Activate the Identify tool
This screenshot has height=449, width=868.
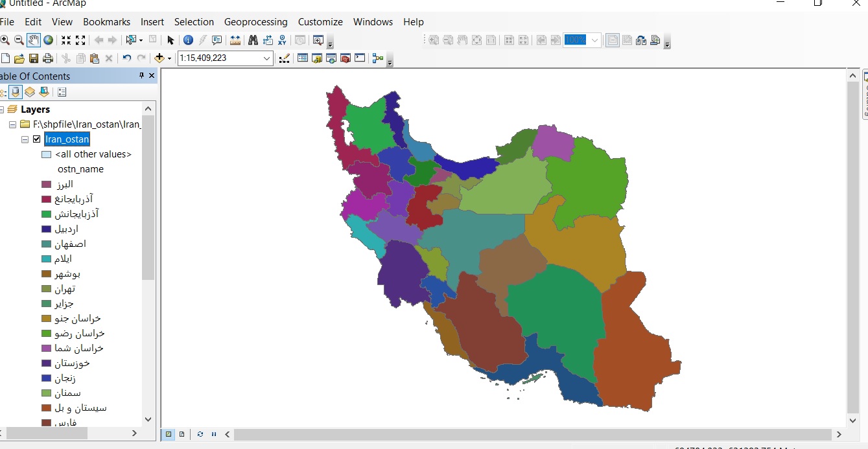click(188, 40)
